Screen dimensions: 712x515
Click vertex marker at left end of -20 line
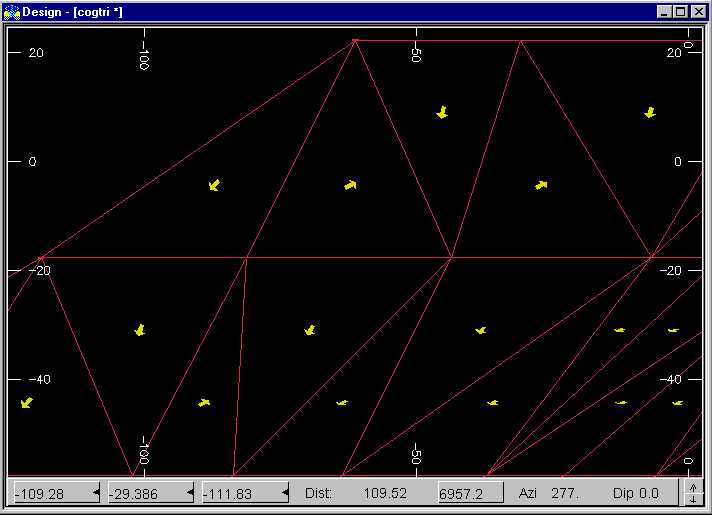click(x=41, y=258)
